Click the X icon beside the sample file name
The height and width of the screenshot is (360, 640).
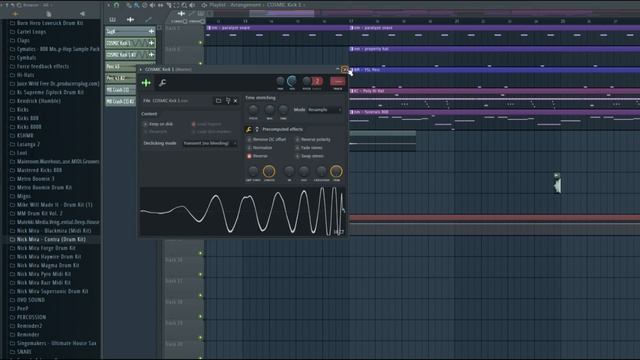pos(236,100)
